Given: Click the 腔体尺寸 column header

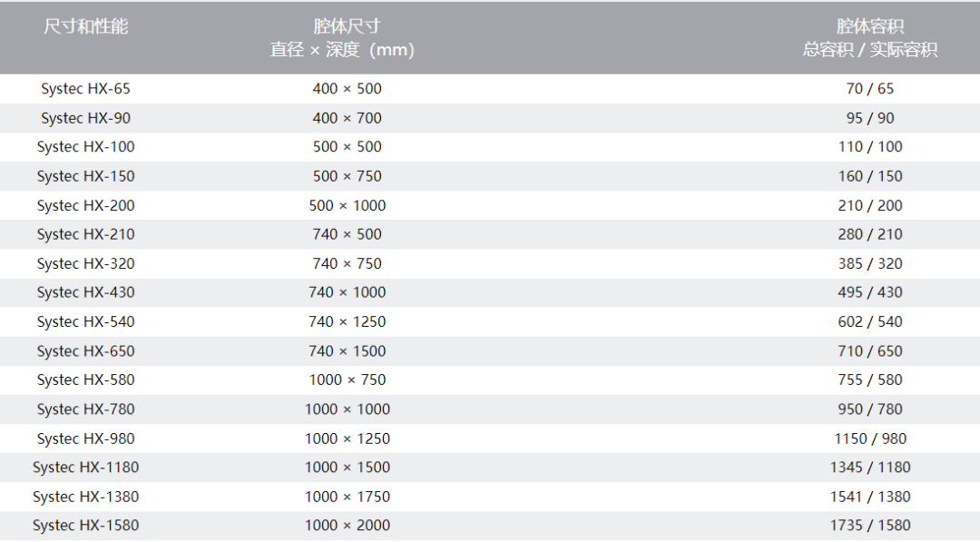Looking at the screenshot, I should (x=347, y=26).
